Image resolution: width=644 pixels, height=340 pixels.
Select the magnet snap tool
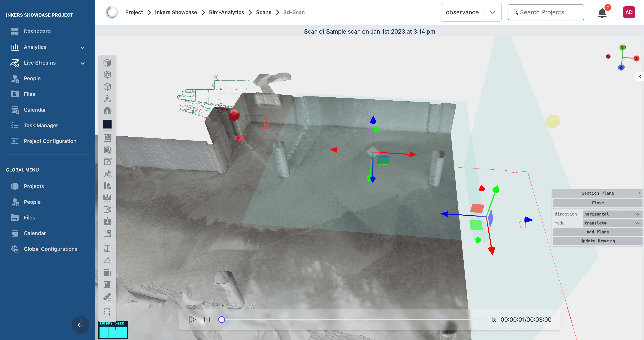pyautogui.click(x=107, y=111)
